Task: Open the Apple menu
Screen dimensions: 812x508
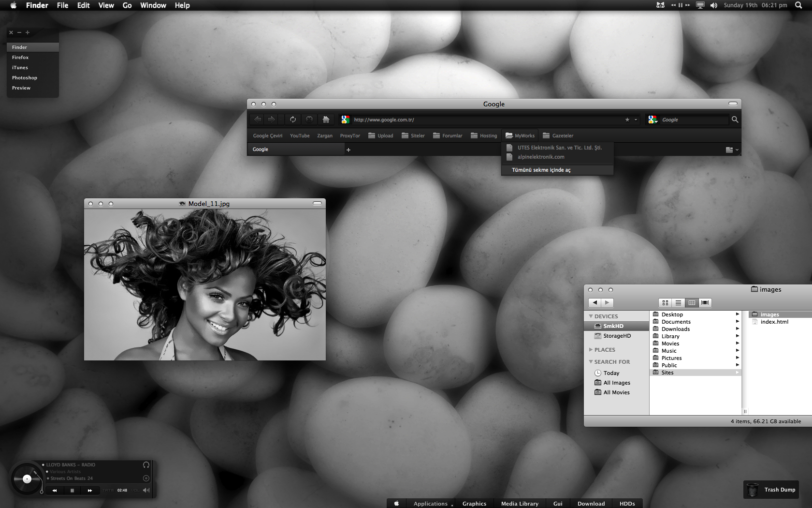Action: click(x=14, y=5)
